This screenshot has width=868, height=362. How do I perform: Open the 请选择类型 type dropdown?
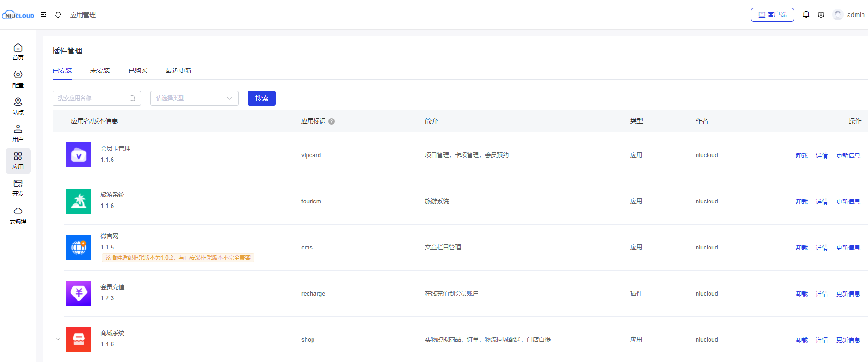click(x=194, y=98)
